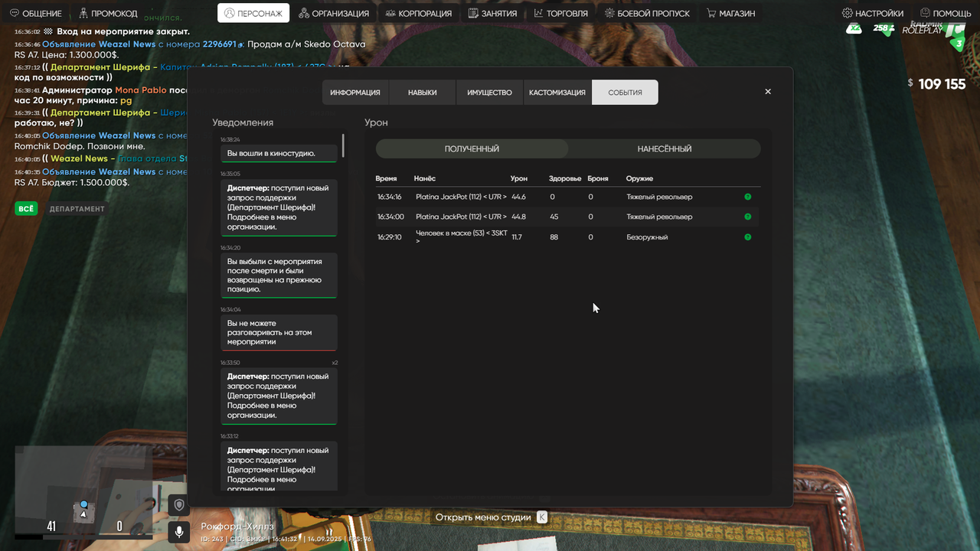This screenshot has width=980, height=551.
Task: Click 'Вход на мероприятие закрыт.' chat line
Action: point(123,32)
